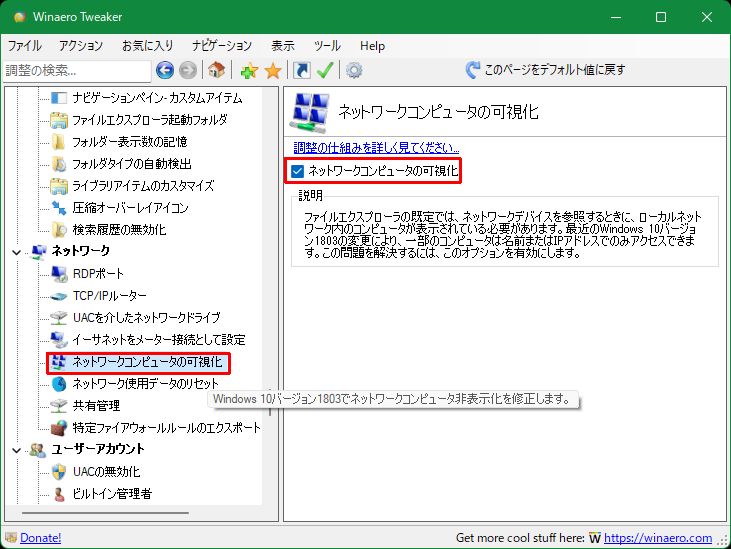Open the お気に入り menu
The image size is (731, 549).
tap(147, 46)
